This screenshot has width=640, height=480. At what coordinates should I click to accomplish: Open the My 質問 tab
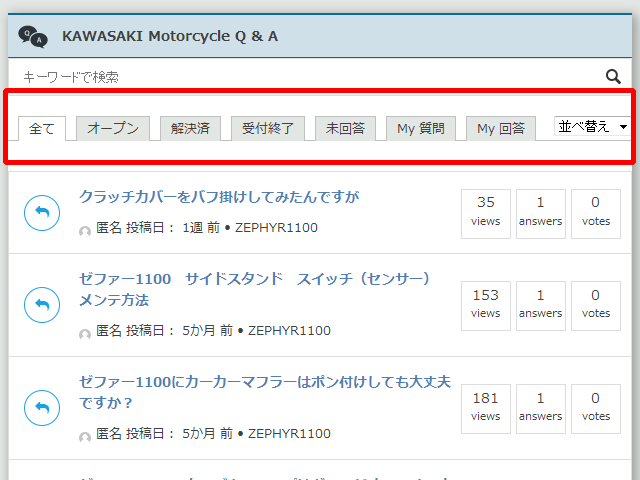click(421, 128)
